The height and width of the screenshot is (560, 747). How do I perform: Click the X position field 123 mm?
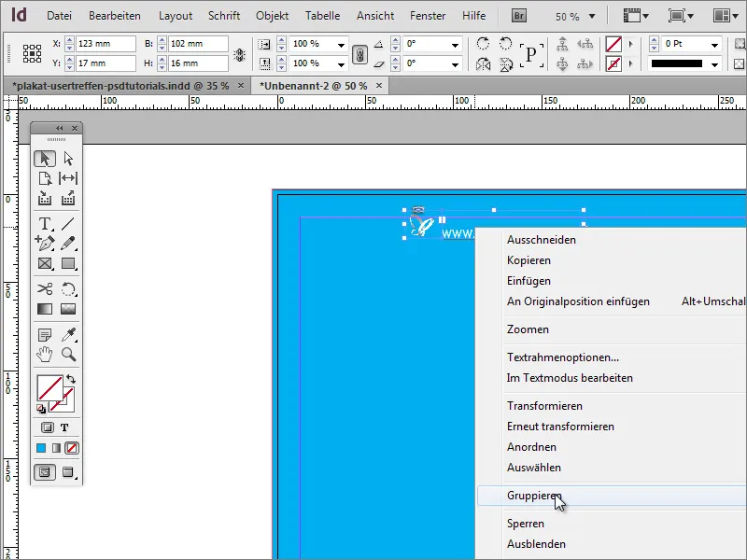(x=106, y=44)
